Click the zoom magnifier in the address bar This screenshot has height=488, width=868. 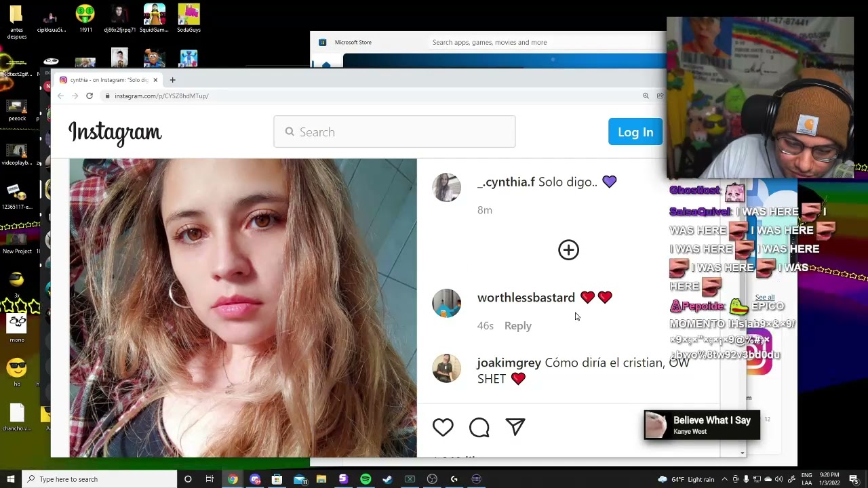coord(646,96)
